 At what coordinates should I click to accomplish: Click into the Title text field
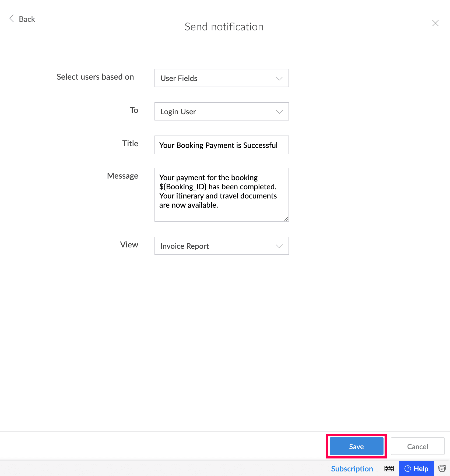point(222,145)
